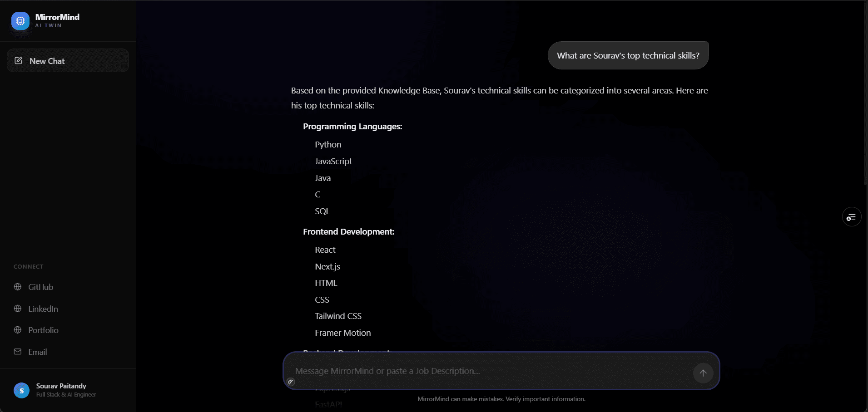Click the page vertical scrollbar thumb
The height and width of the screenshot is (412, 868).
coord(865,93)
